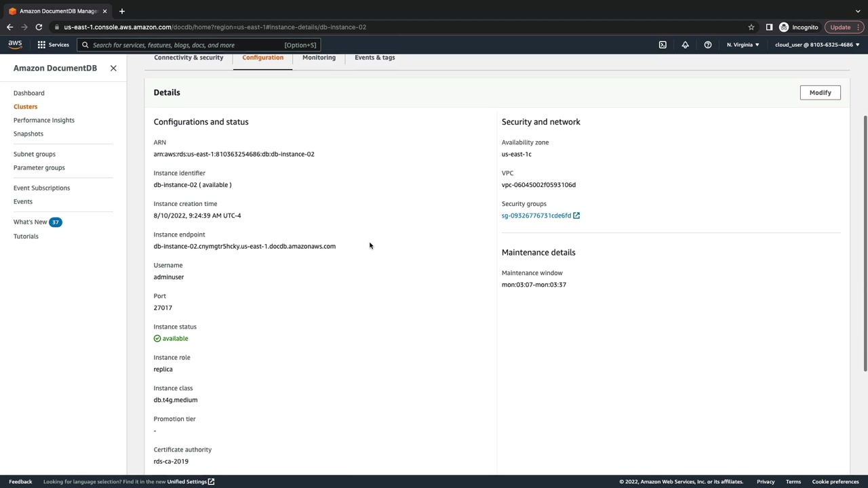The height and width of the screenshot is (488, 868).
Task: Click the page vertical scrollbar
Action: [x=865, y=244]
